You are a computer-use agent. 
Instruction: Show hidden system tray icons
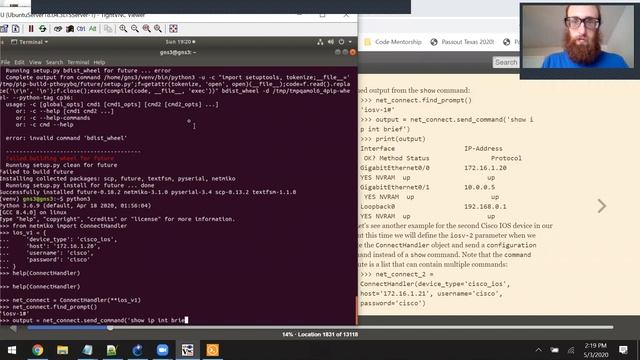click(x=538, y=350)
